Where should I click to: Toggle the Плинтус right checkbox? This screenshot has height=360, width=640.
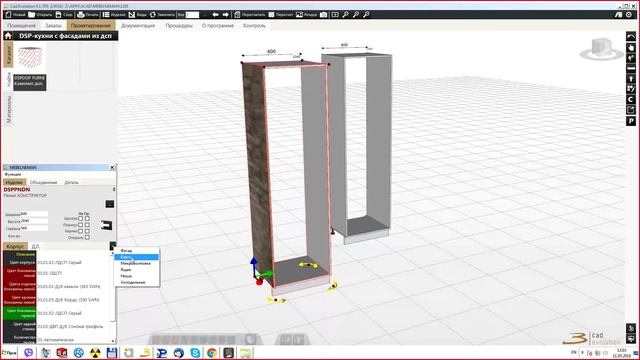87,224
